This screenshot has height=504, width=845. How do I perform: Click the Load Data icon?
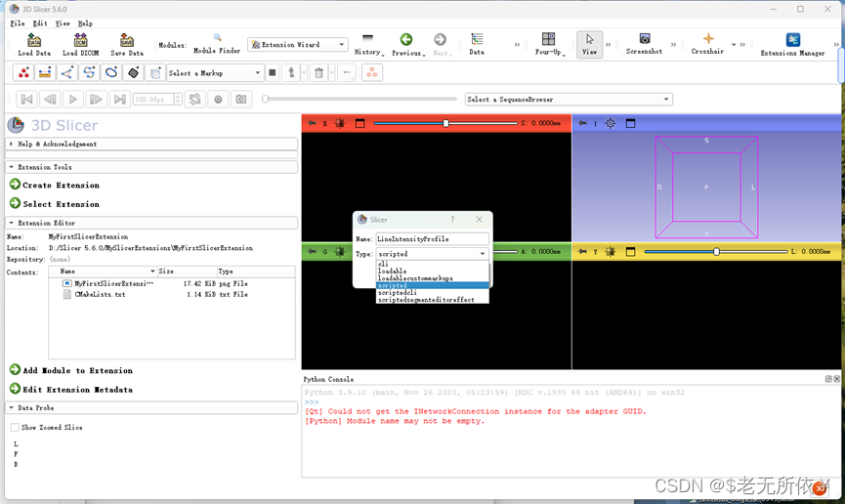[x=34, y=44]
